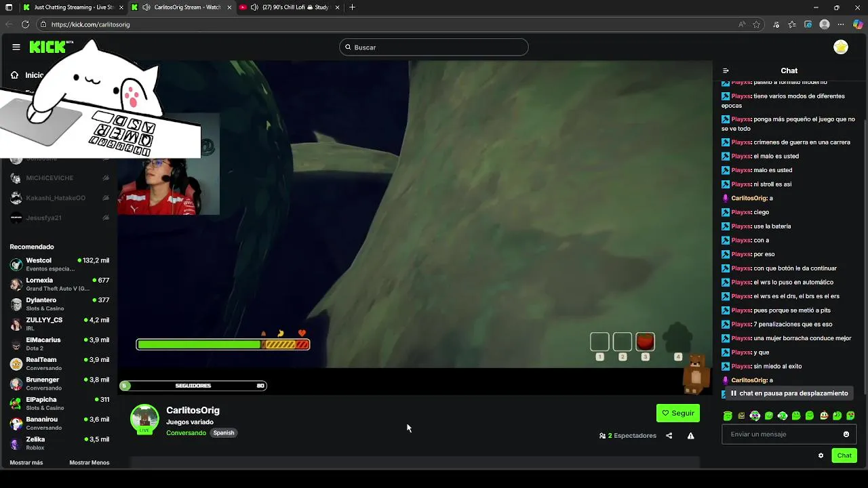Viewport: 868px width, 488px height.
Task: Click the Seguidores follower goal progress bar
Action: (193, 386)
